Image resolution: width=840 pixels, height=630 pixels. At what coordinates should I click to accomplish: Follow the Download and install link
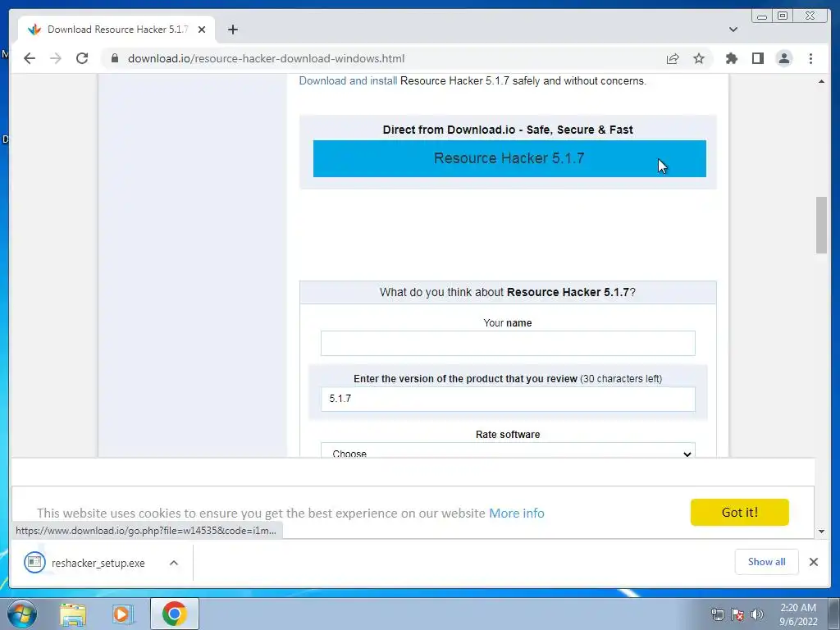[348, 81]
